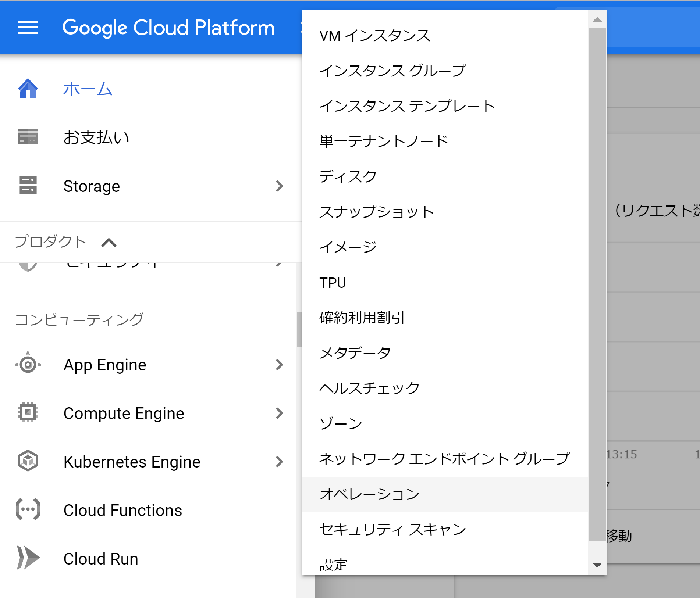Expand the Kubernetes Engine submenu chevron
The image size is (700, 598).
(280, 462)
